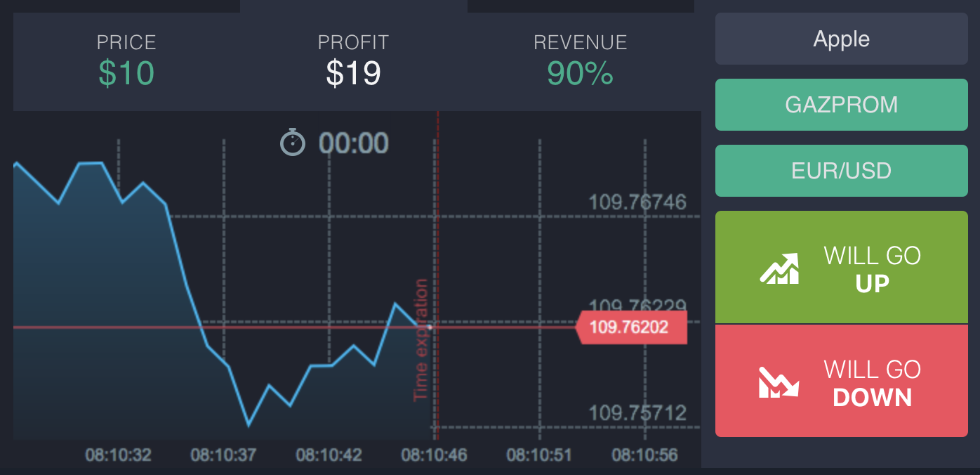Image resolution: width=980 pixels, height=475 pixels.
Task: Click the red 109.76202 current price tag
Action: click(x=630, y=327)
